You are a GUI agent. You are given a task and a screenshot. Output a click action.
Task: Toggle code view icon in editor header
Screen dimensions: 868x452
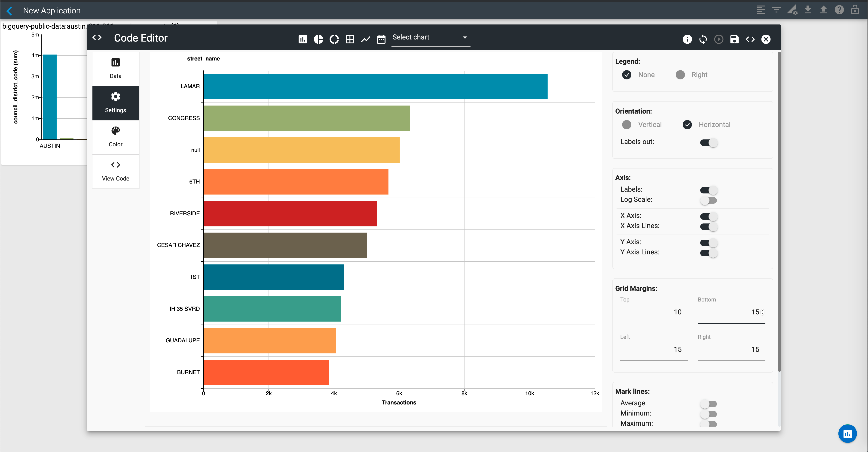point(750,39)
